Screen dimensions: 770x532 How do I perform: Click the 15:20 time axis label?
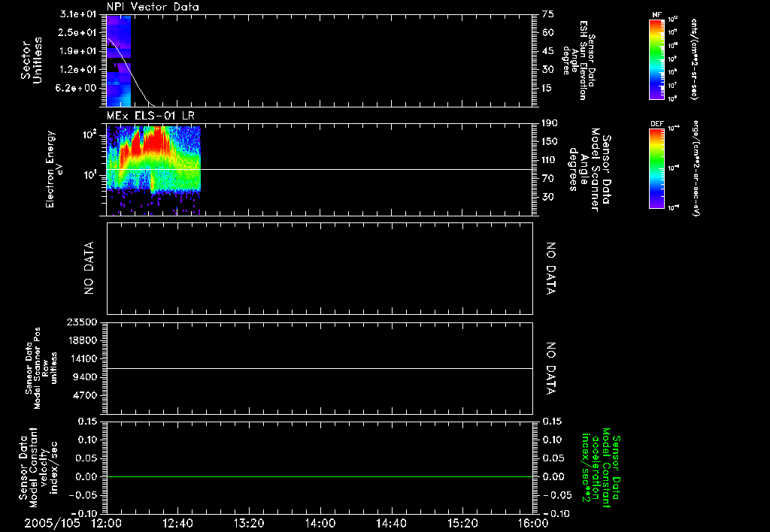pos(462,523)
